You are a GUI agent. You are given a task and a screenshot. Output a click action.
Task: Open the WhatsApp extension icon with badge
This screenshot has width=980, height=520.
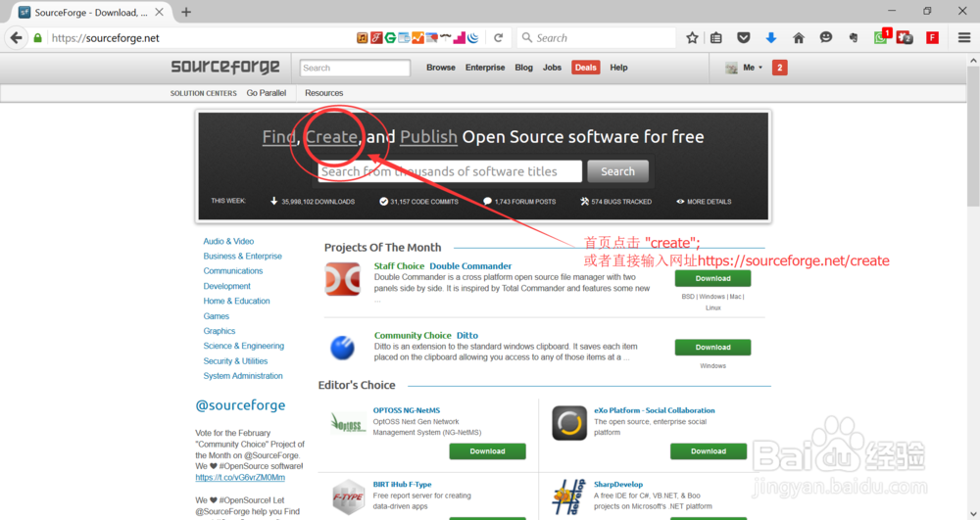coord(882,37)
